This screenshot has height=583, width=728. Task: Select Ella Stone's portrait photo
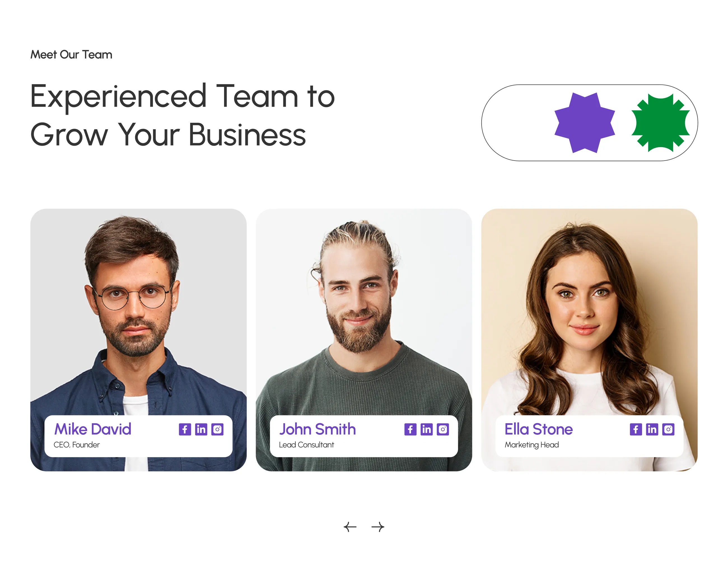pyautogui.click(x=589, y=312)
